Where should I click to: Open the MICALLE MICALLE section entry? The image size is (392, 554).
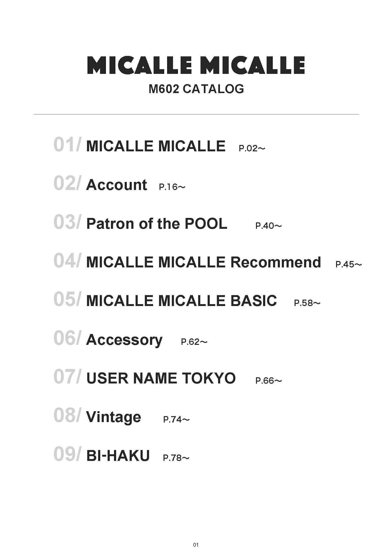point(156,146)
